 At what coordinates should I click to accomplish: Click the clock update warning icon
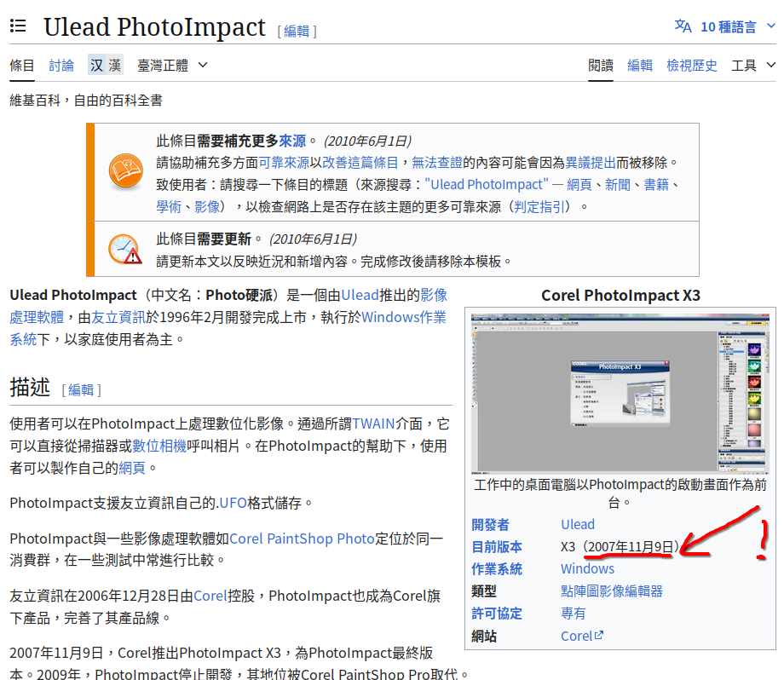tap(125, 249)
